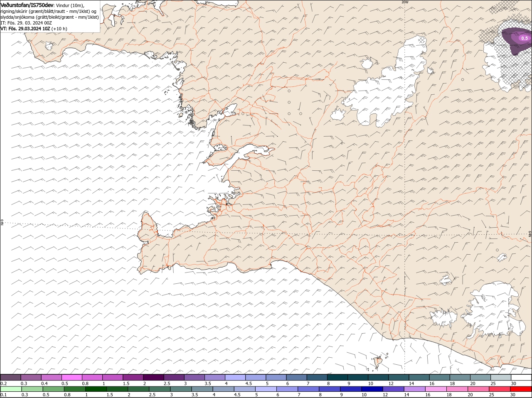Select the upper legend swatch starting at 7
This screenshot has width=532, height=398.
click(x=317, y=377)
